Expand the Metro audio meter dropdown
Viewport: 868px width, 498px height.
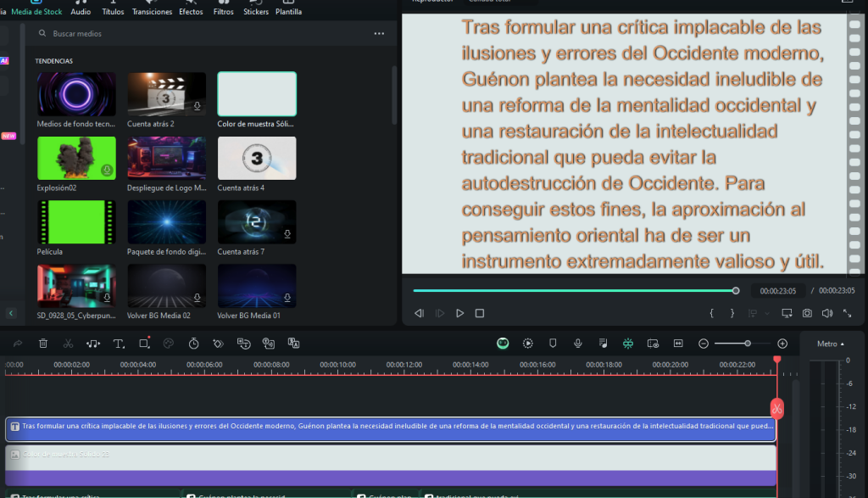[830, 344]
